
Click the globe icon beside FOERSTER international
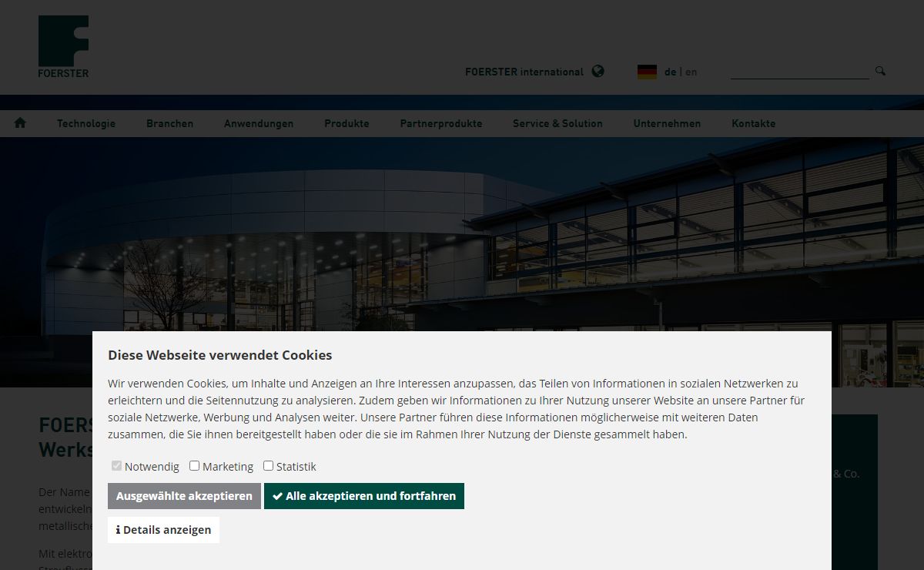tap(598, 71)
